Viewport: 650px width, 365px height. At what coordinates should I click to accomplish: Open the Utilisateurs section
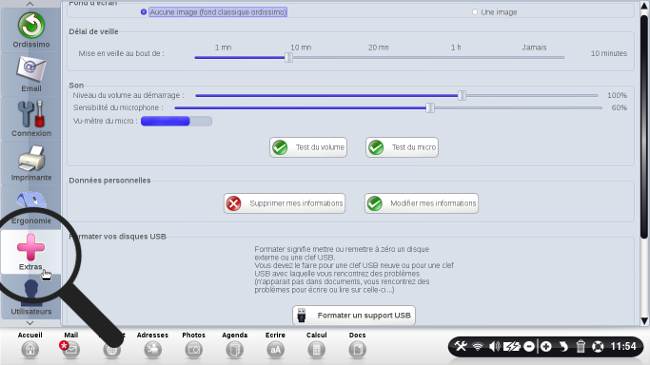pyautogui.click(x=31, y=296)
